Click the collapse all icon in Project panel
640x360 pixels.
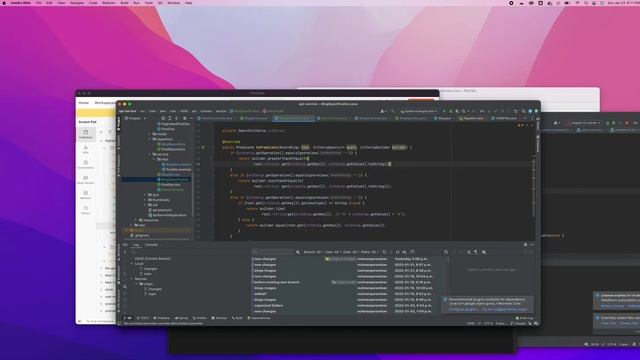177,118
